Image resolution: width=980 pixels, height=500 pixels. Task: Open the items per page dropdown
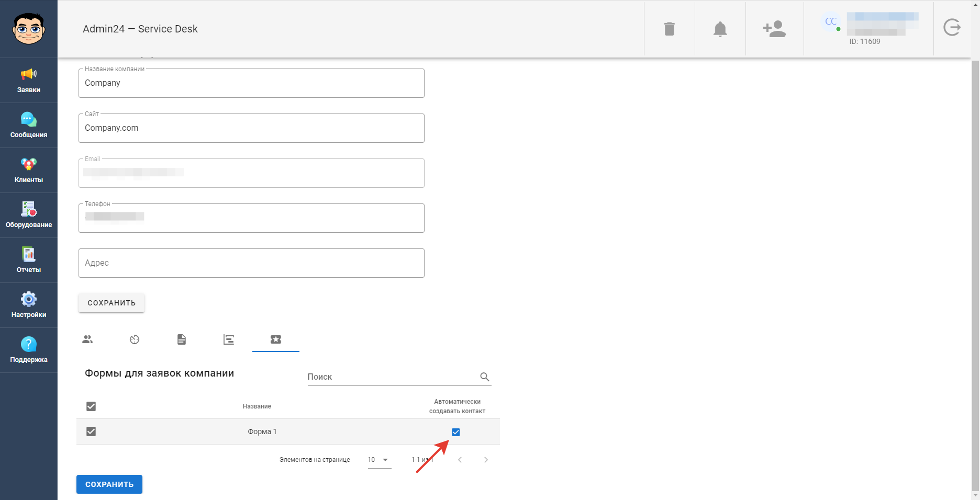coord(380,460)
